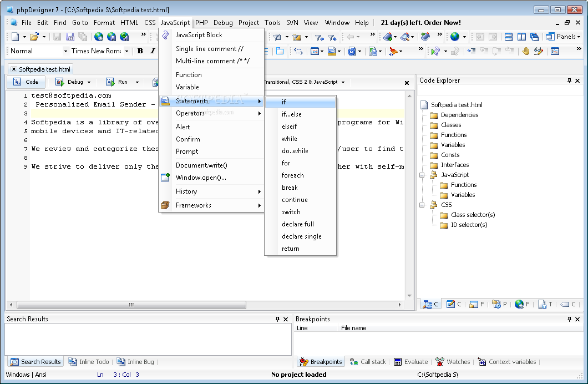
Task: Click the globe browser preview icon
Action: pyautogui.click(x=455, y=37)
